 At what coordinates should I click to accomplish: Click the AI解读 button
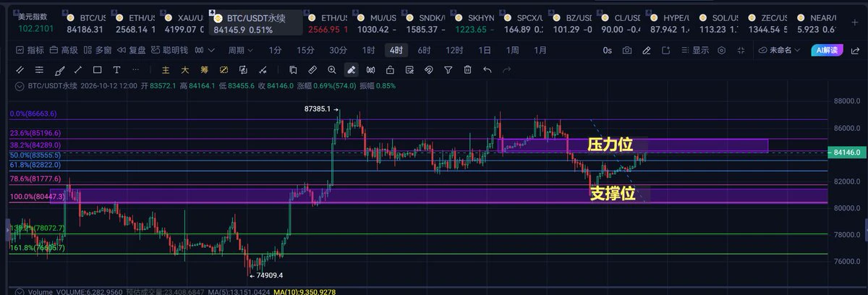pyautogui.click(x=826, y=51)
